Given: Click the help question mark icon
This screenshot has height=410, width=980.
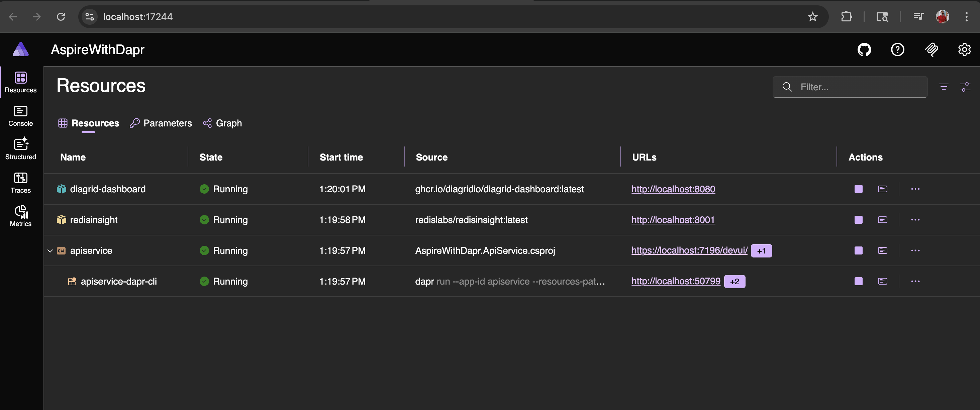Looking at the screenshot, I should point(897,49).
